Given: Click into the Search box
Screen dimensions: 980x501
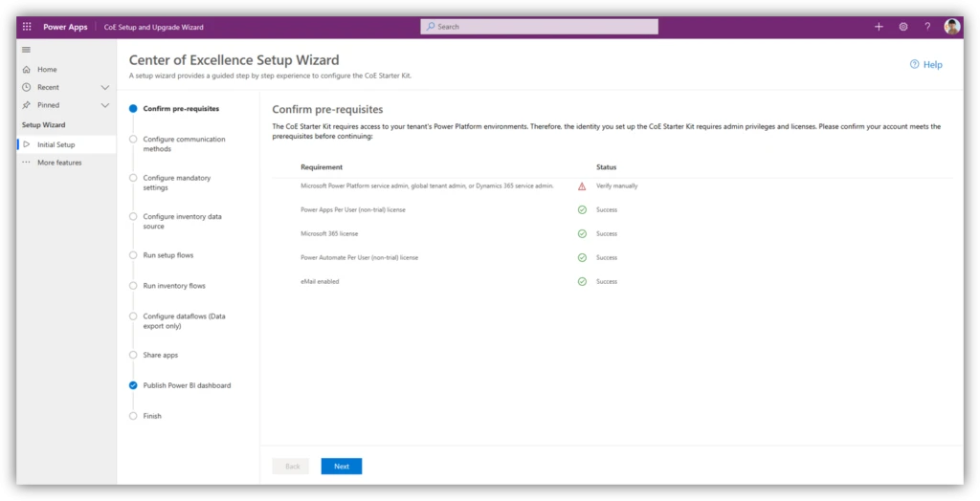Looking at the screenshot, I should click(539, 27).
